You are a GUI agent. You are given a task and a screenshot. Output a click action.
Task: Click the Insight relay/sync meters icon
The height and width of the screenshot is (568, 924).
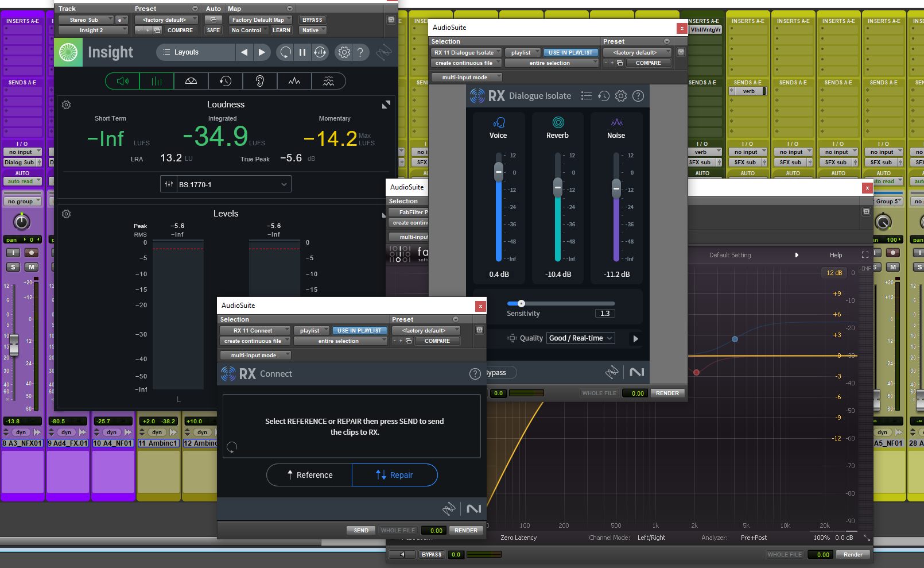point(320,52)
